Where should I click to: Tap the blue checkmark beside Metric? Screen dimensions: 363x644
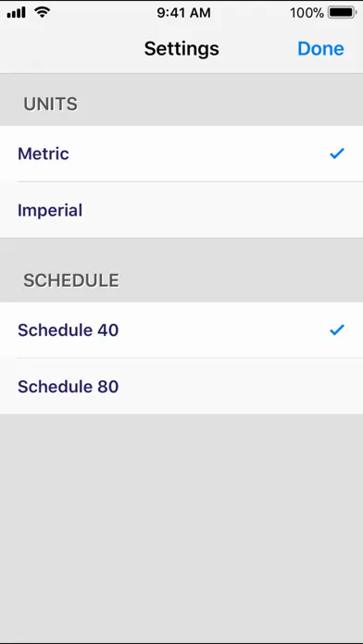[x=337, y=154]
